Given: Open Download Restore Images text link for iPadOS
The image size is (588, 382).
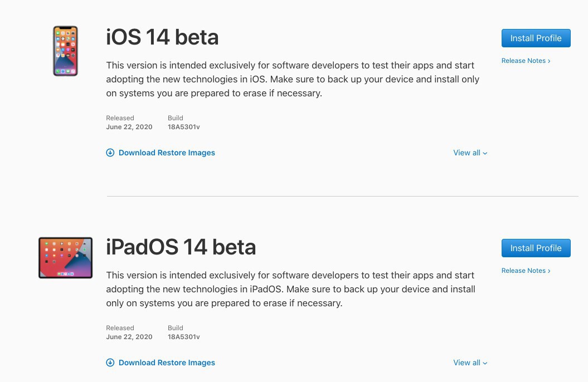Looking at the screenshot, I should 167,363.
